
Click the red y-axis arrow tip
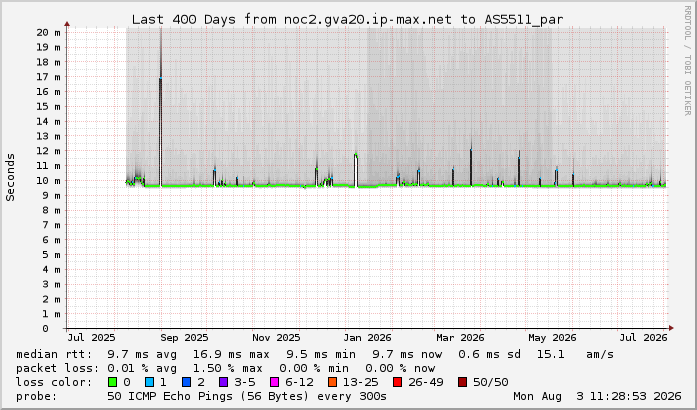pyautogui.click(x=67, y=24)
